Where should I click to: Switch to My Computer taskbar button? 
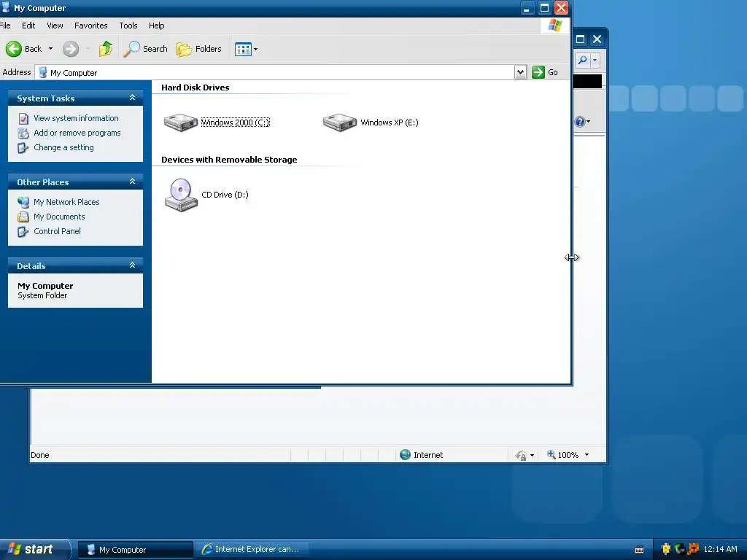(136, 550)
